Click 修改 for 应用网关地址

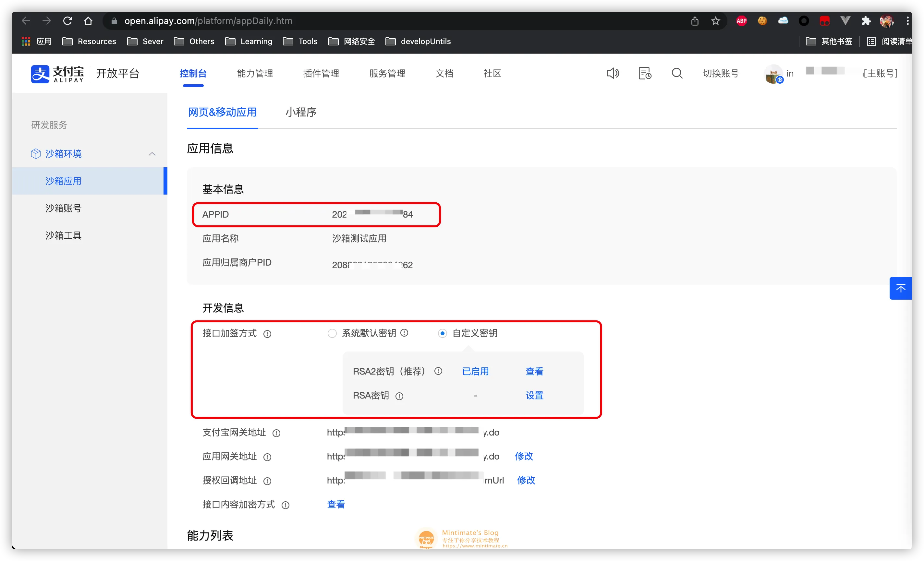tap(524, 457)
